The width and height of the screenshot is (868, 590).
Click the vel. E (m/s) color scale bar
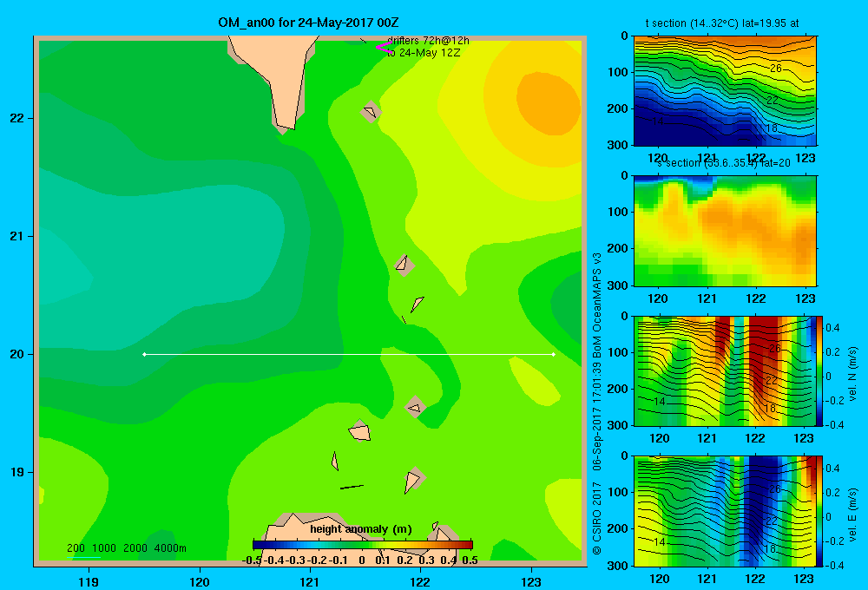tap(820, 511)
